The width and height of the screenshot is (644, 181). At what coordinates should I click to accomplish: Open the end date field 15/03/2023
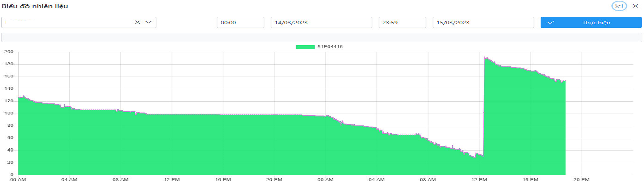[483, 22]
